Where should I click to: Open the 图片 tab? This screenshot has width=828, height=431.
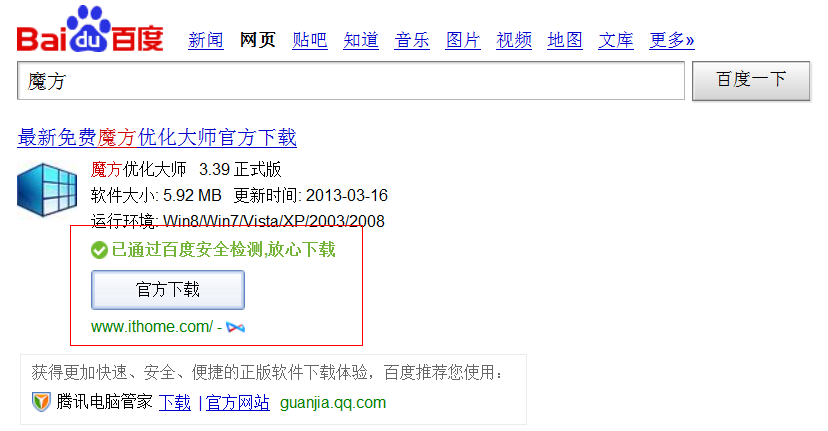[463, 40]
